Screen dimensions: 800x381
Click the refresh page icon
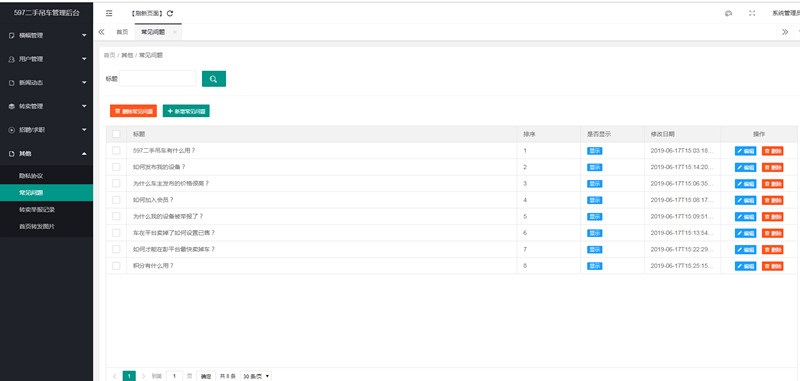170,13
